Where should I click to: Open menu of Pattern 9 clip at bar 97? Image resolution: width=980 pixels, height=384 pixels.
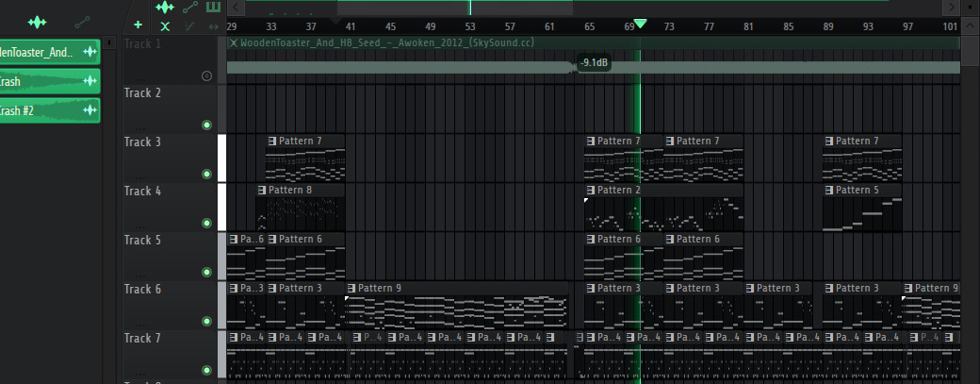pos(908,289)
